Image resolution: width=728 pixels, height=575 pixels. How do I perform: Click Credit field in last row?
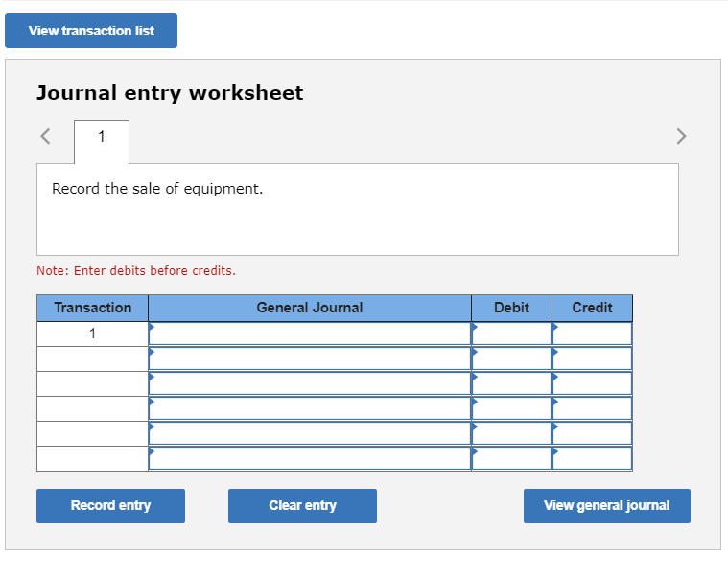[x=593, y=459]
